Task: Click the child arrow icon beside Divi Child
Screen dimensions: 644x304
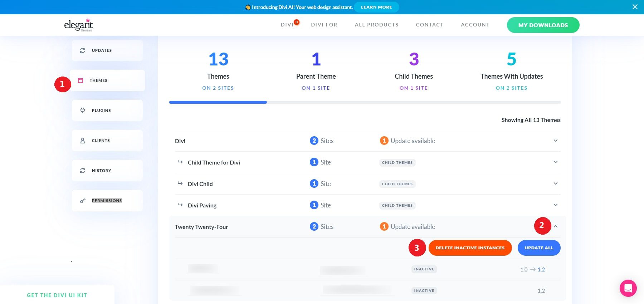Action: (180, 183)
